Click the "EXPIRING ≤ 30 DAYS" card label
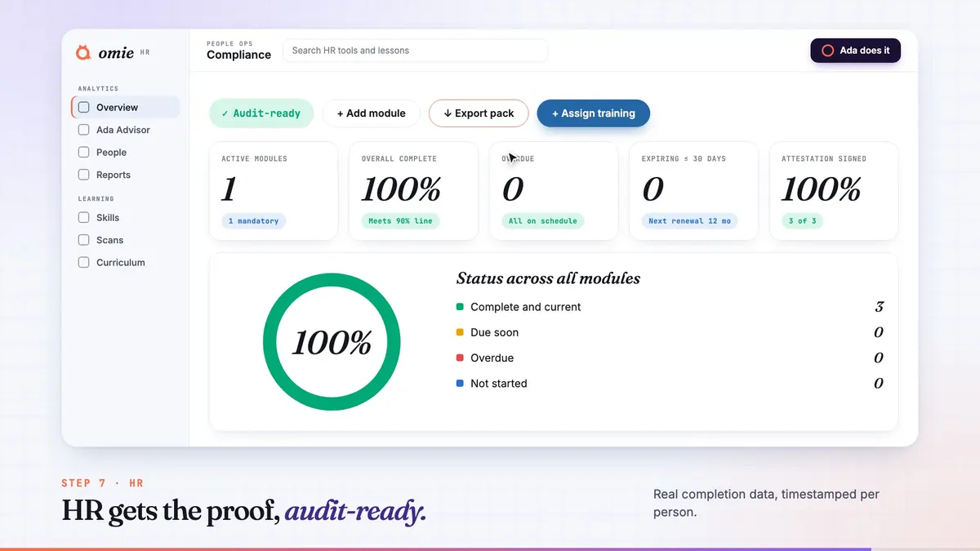 point(684,159)
